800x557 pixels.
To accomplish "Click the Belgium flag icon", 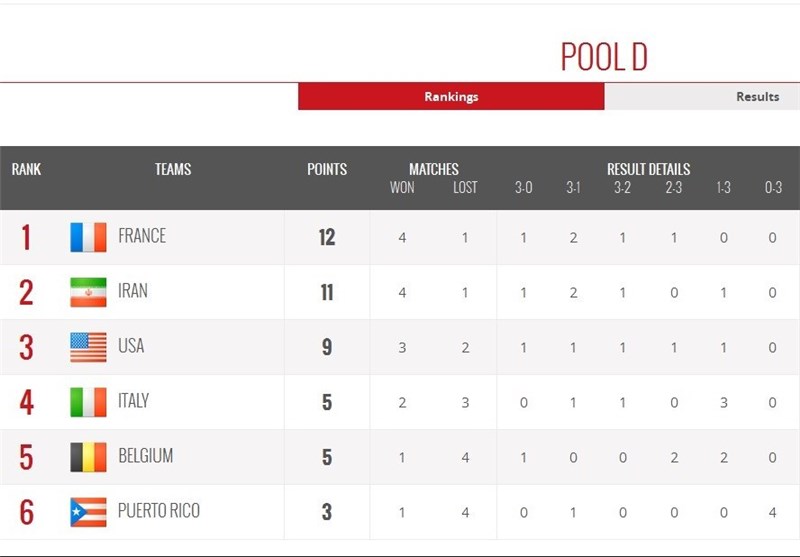I will point(88,457).
